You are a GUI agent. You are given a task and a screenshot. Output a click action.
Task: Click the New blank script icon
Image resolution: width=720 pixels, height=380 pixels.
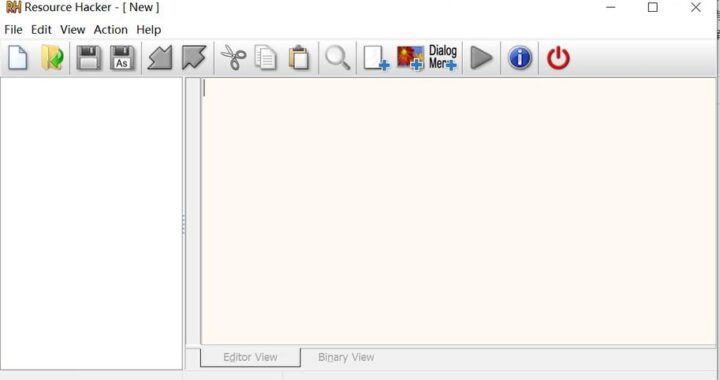pos(18,58)
